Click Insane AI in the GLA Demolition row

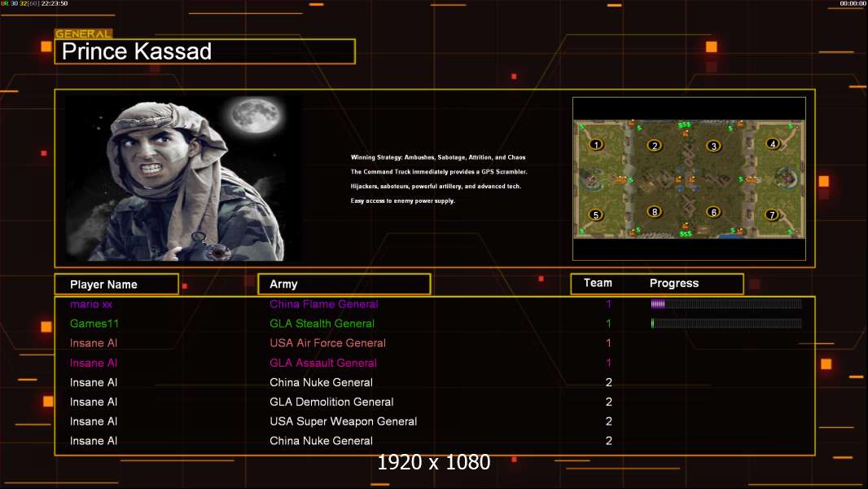(x=94, y=402)
